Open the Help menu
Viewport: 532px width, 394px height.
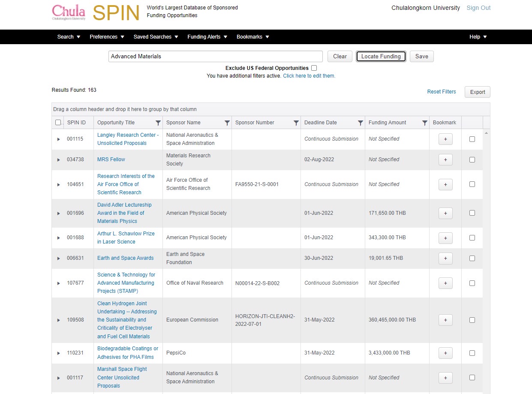point(478,37)
